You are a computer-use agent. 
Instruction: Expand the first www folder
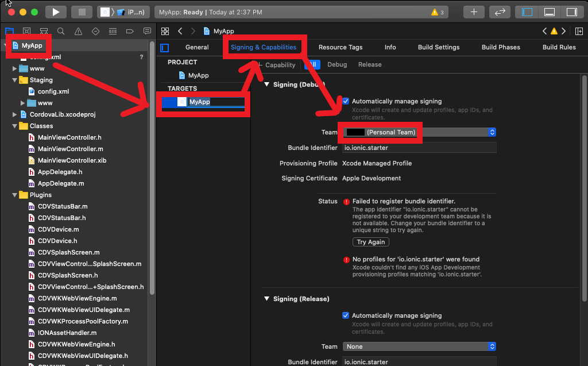(x=14, y=69)
